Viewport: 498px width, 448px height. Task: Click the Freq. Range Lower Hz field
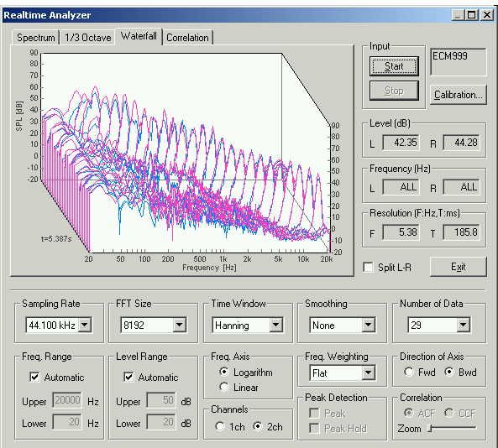pyautogui.click(x=67, y=422)
